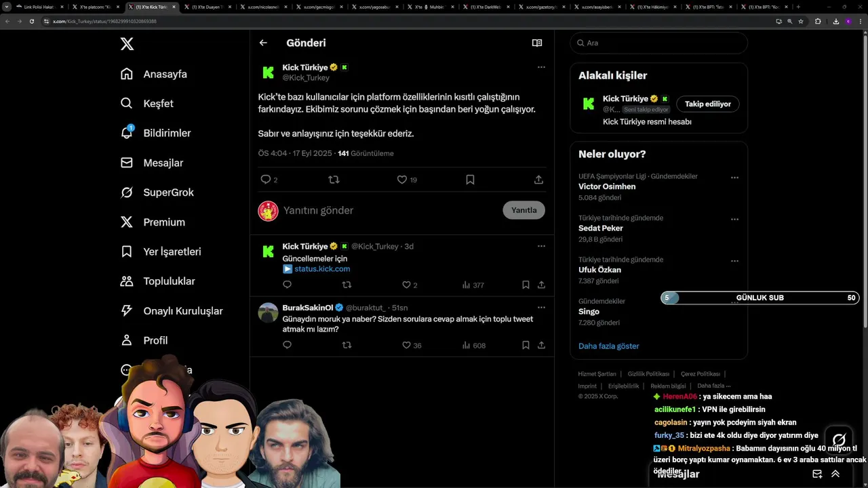View analytics showing 608 views
Screen dimensions: 868x488
473,345
